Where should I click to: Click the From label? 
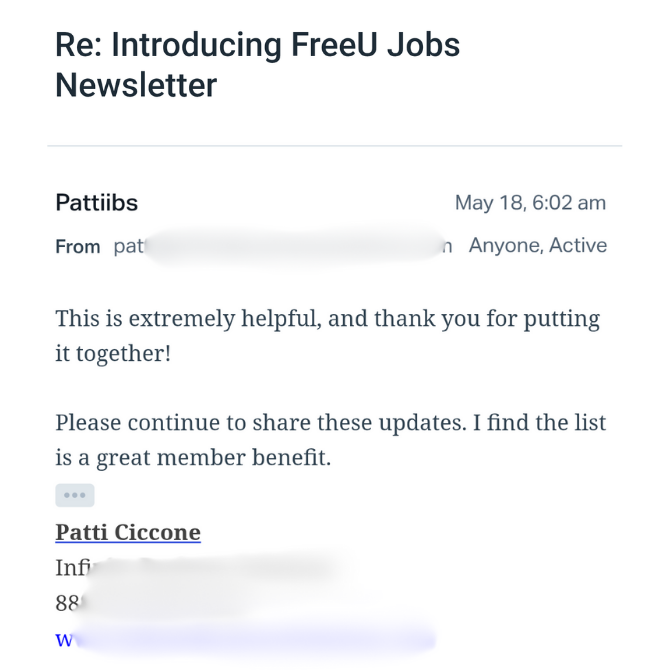pos(77,246)
